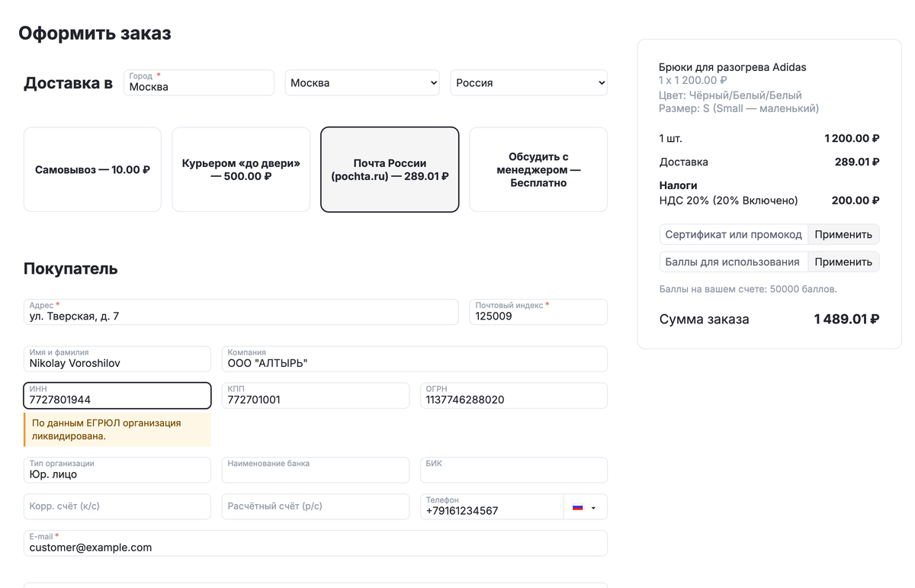Click the Телефон number field
The width and height of the screenshot is (915, 588).
tap(492, 507)
